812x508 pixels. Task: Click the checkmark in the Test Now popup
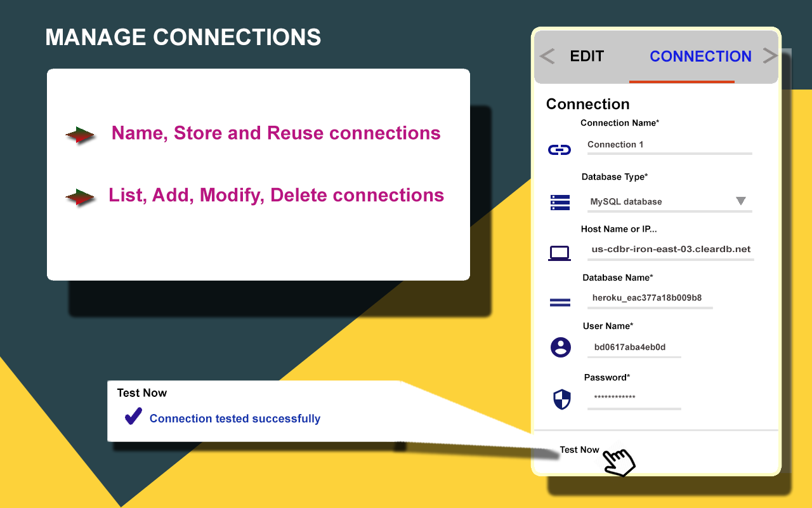pyautogui.click(x=133, y=416)
